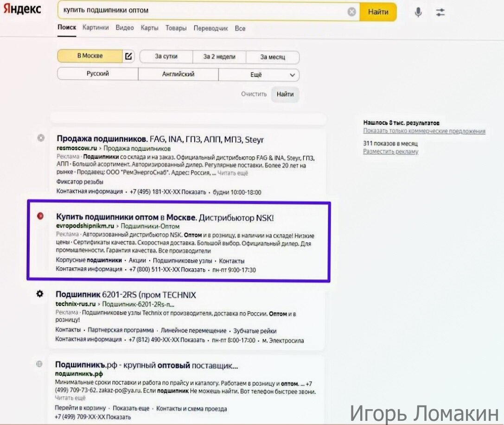The height and width of the screenshot is (425, 504).
Task: Open the Фиксатор резьбы sitelink
Action: pyautogui.click(x=80, y=182)
